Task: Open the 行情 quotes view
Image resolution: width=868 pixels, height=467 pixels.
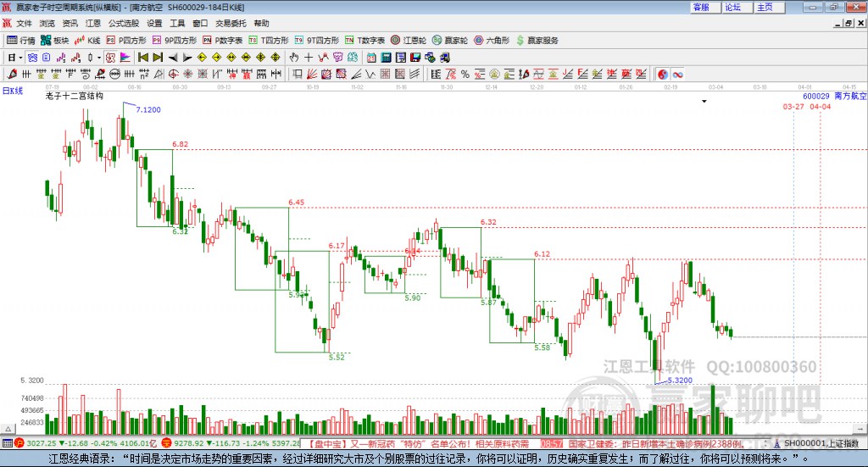Action: [x=20, y=41]
